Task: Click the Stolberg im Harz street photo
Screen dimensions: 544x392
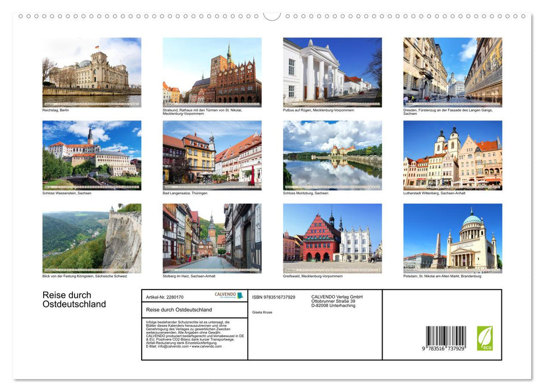Action: click(x=212, y=238)
